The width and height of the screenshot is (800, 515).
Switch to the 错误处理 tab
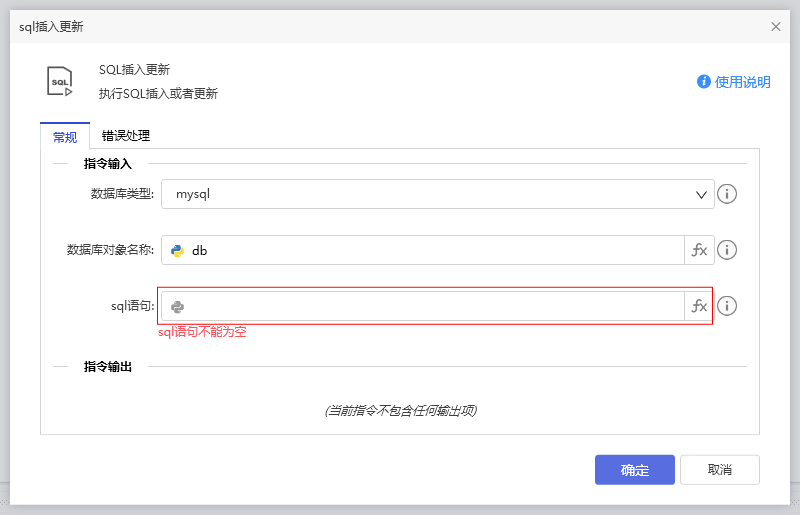pos(126,136)
